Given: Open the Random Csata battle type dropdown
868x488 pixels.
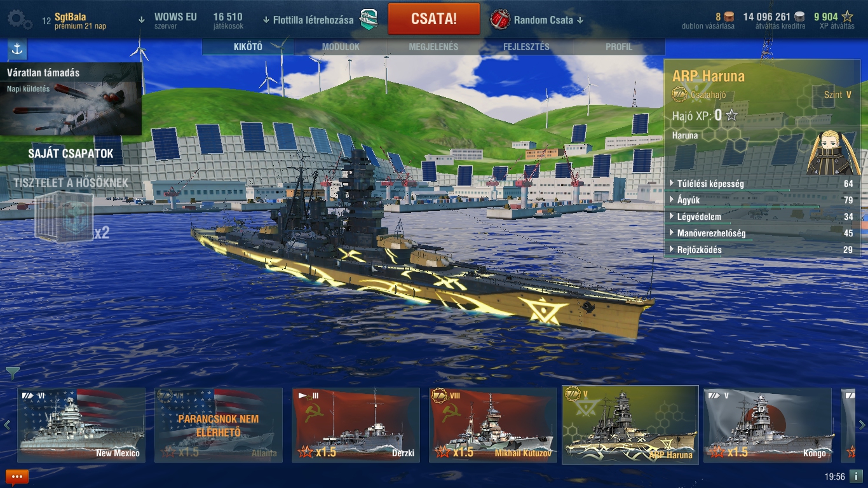Looking at the screenshot, I should (x=538, y=20).
